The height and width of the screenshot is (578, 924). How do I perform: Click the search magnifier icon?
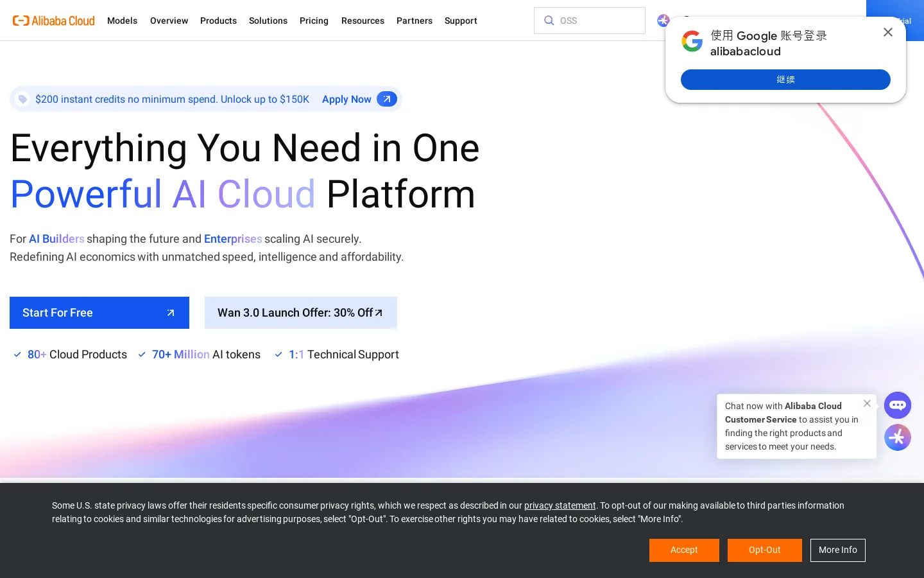[549, 21]
